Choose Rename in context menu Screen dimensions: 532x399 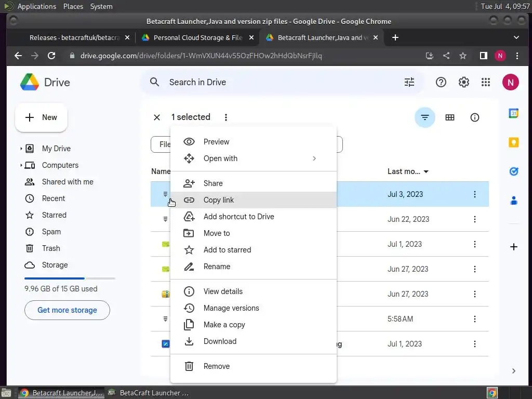pyautogui.click(x=253, y=267)
